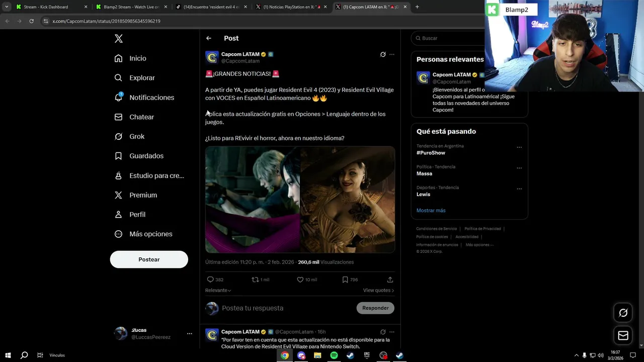Open Notificaciones with the bell icon

pos(144,98)
